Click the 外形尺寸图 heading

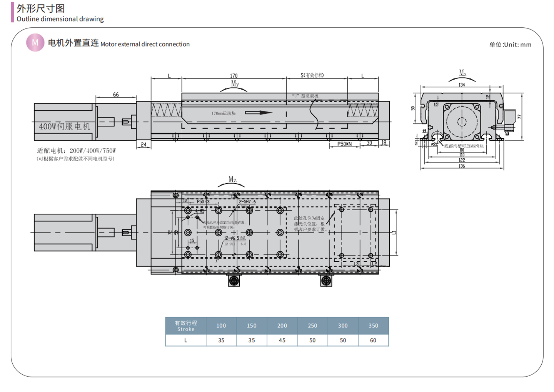point(40,8)
